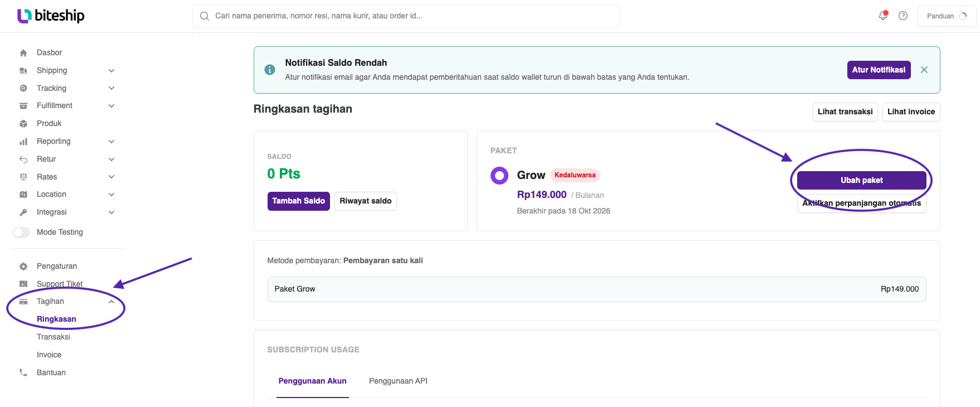Click the info icon in the notification banner

[x=270, y=70]
